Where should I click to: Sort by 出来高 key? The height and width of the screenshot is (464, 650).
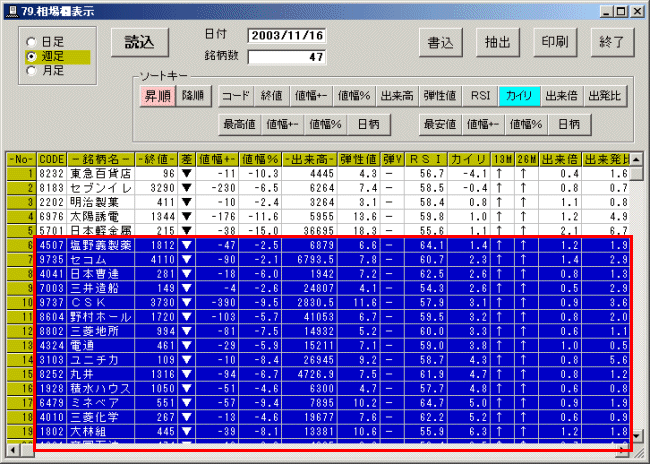[397, 96]
